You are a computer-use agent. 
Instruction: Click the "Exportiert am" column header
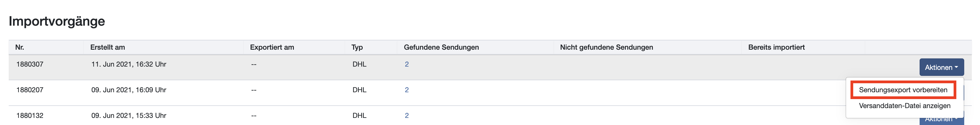272,47
